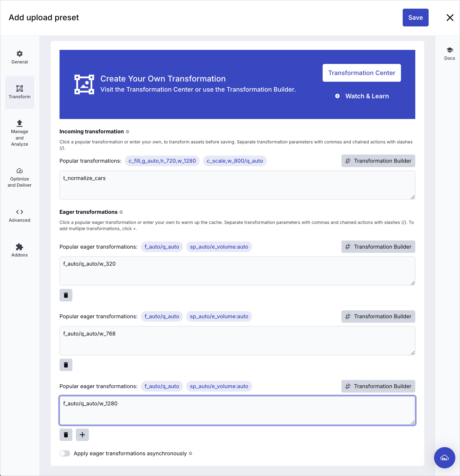The height and width of the screenshot is (476, 460).
Task: Delete the f_auto/q_auto/w_320 eager transformation
Action: click(x=66, y=295)
